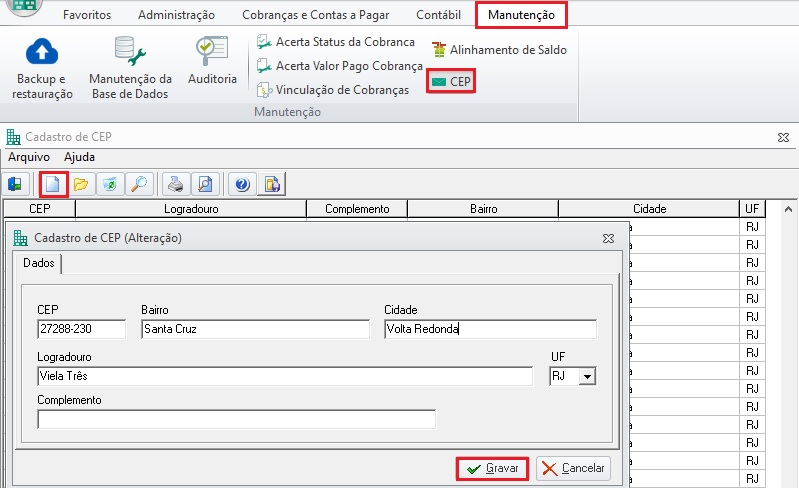Sort by Bairro column header
The height and width of the screenshot is (488, 799).
[x=484, y=209]
